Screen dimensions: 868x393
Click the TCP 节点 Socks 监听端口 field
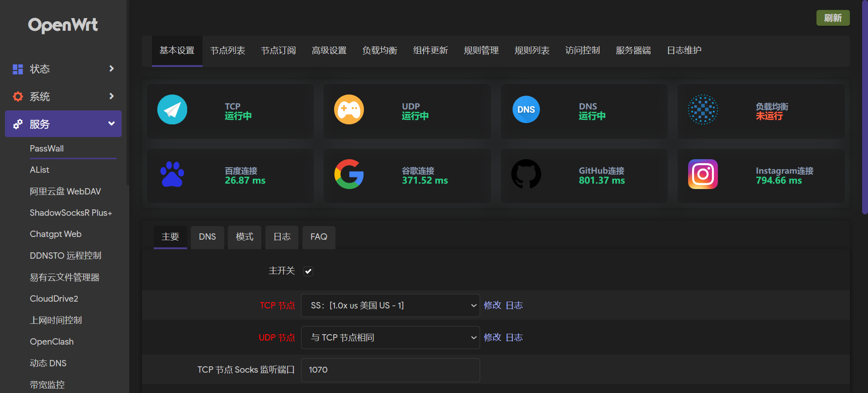[391, 370]
